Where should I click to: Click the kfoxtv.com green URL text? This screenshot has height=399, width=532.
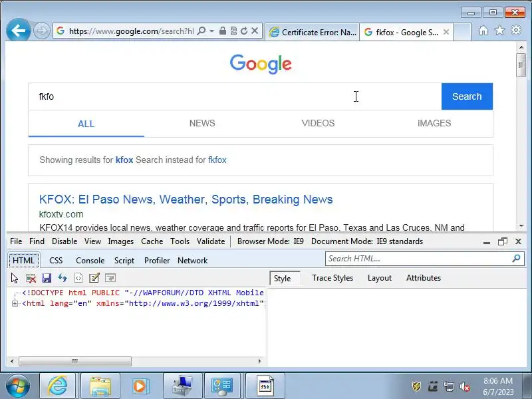(61, 214)
